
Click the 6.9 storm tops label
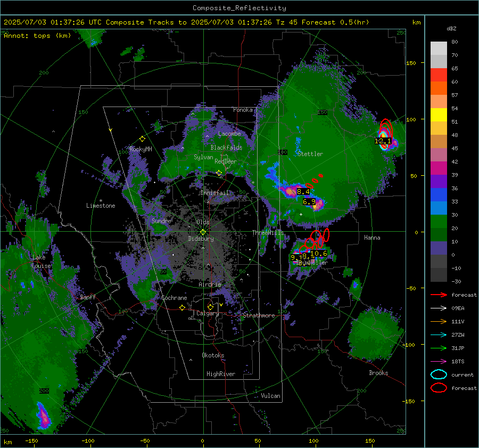coord(309,201)
